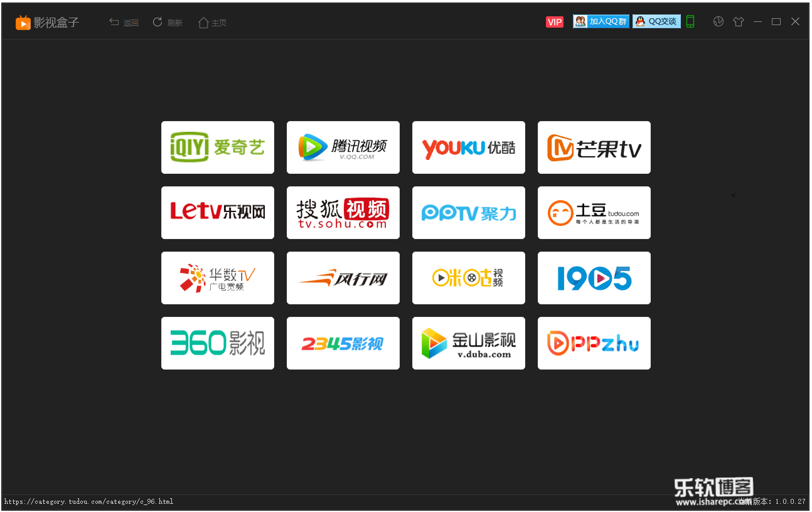Open the iQIYI 爱奇艺 video site tile
The height and width of the screenshot is (512, 812).
[x=218, y=147]
